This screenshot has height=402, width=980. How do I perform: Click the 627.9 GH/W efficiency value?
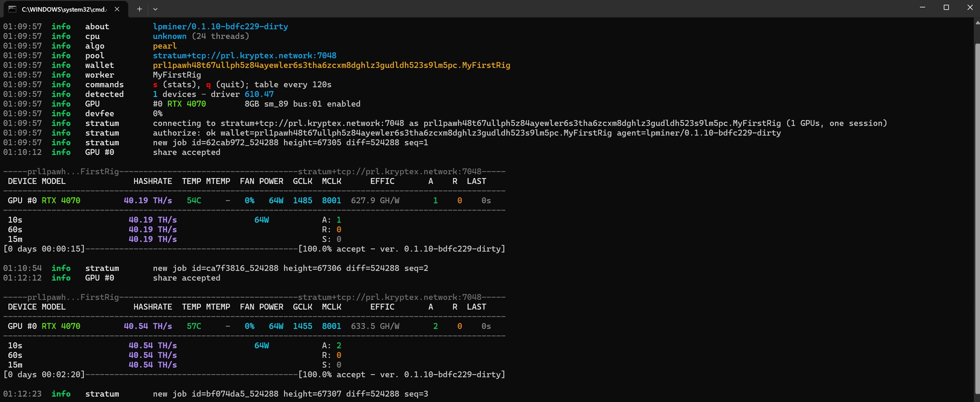pos(375,201)
